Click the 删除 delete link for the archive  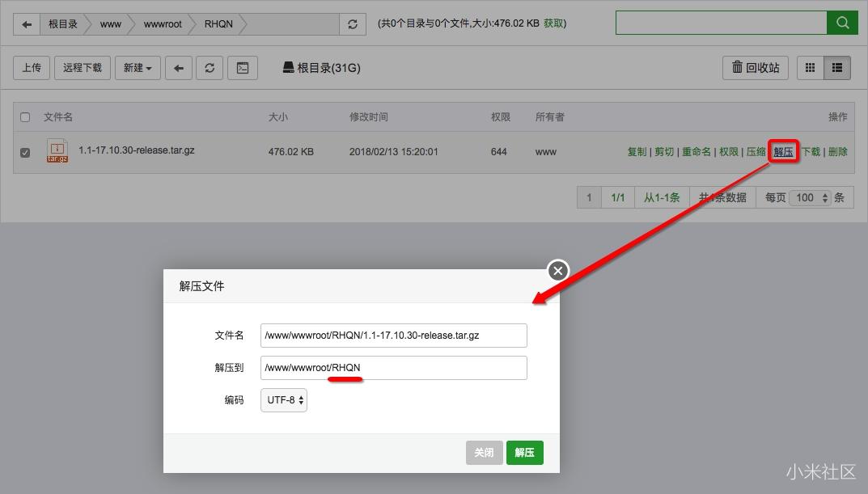tap(839, 151)
